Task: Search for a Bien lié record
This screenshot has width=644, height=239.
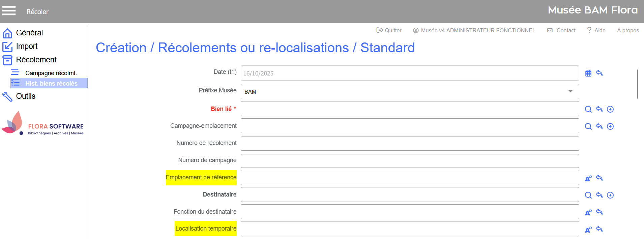Action: pyautogui.click(x=588, y=109)
